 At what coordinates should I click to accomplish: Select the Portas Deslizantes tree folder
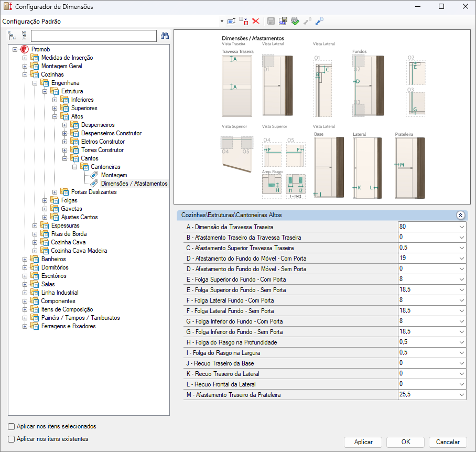pos(94,192)
